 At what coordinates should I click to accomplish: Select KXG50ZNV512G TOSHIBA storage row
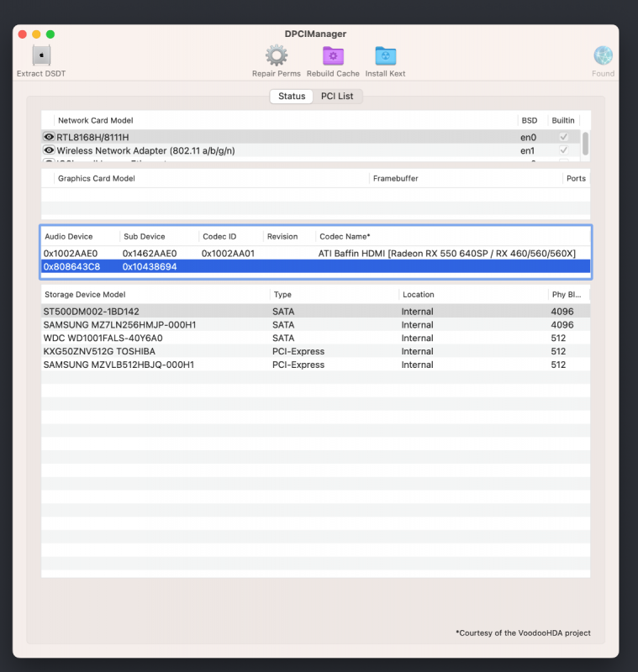click(315, 351)
